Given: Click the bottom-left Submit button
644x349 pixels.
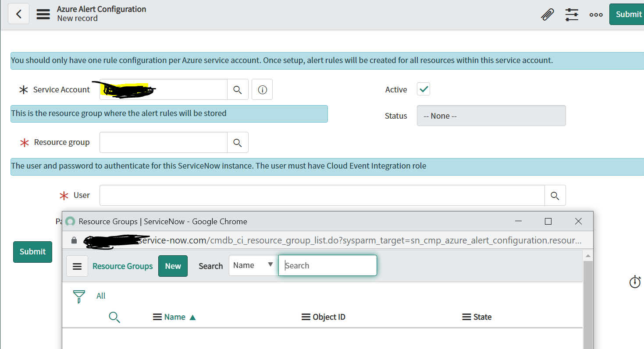Looking at the screenshot, I should click(x=32, y=252).
